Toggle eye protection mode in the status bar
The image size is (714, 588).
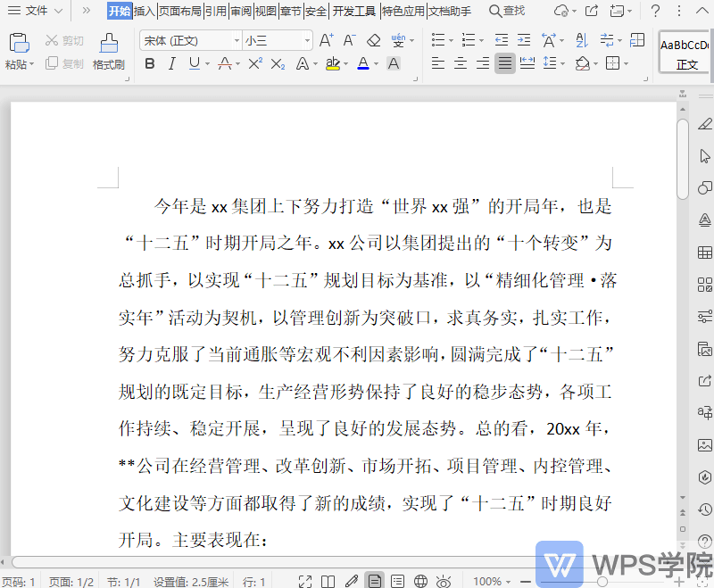pos(443,581)
